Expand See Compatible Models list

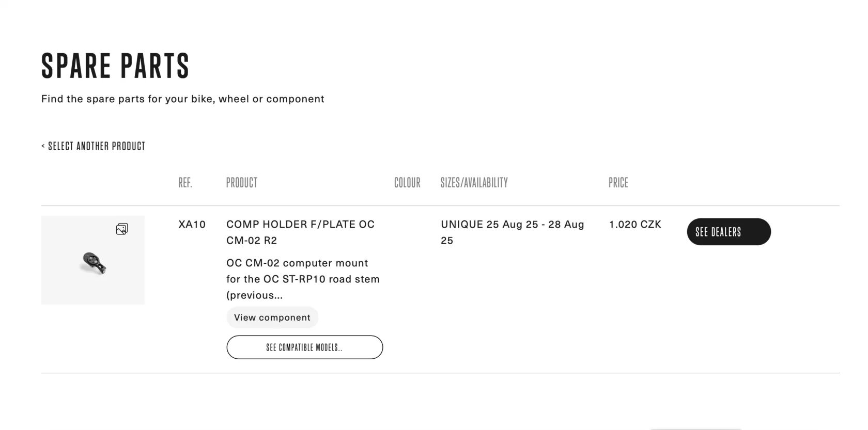(x=305, y=347)
